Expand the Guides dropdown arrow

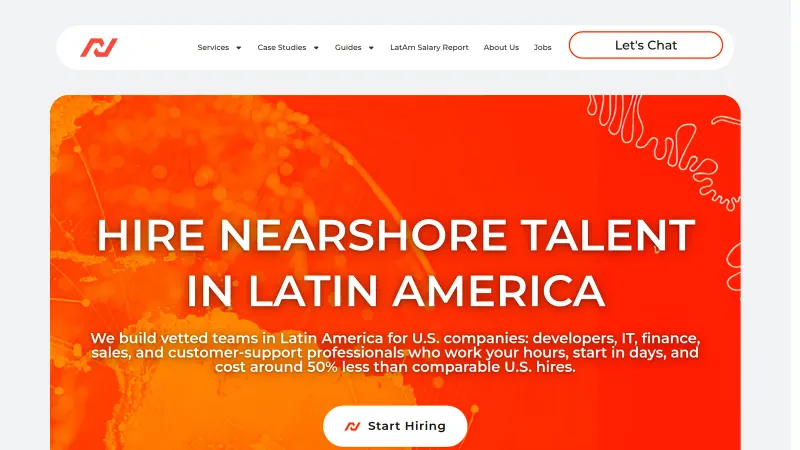371,48
